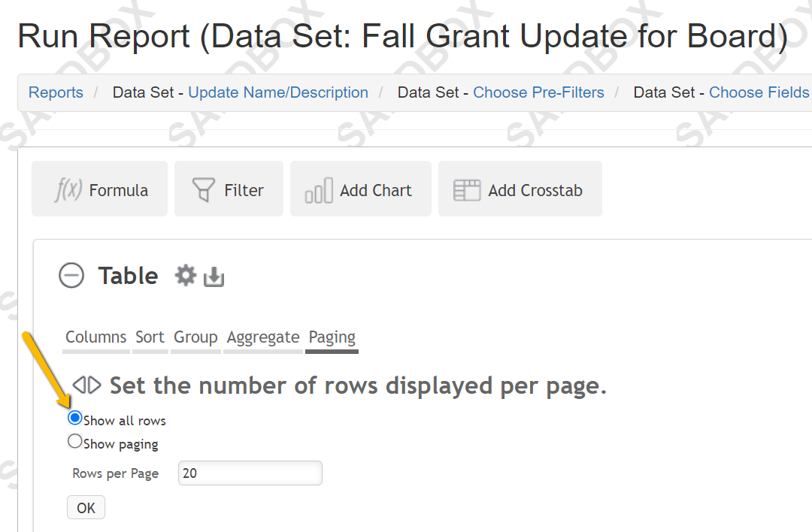The height and width of the screenshot is (532, 812).
Task: Select the Show paging radio button
Action: tap(75, 441)
